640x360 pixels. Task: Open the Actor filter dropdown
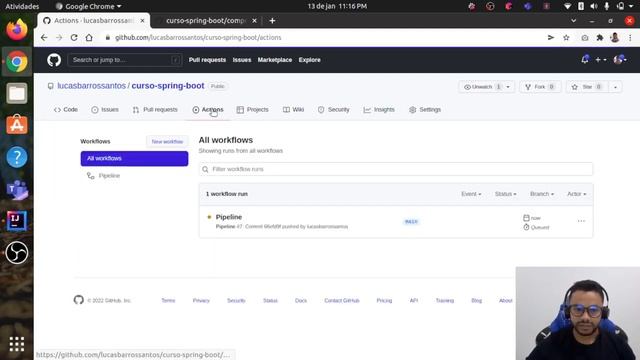(576, 194)
